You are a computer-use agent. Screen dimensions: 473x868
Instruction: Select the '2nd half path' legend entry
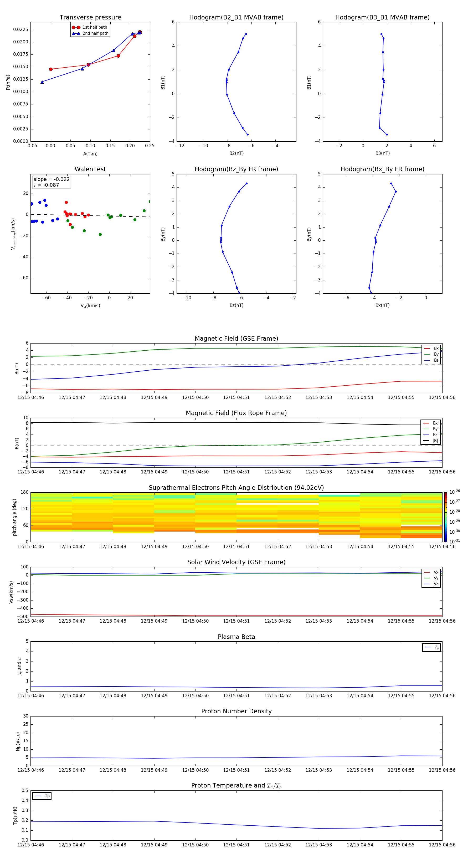[x=90, y=33]
